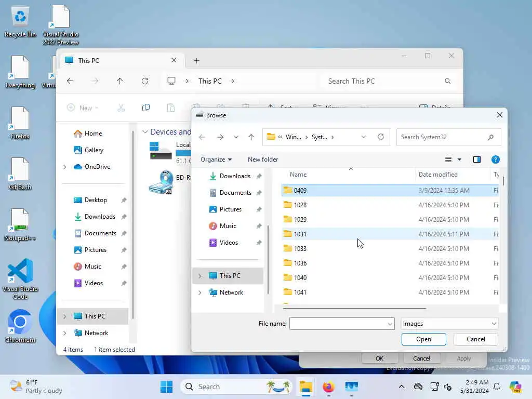Screen dimensions: 532x399
Task: Select Music in Browse dialog sidebar
Action: point(228,226)
